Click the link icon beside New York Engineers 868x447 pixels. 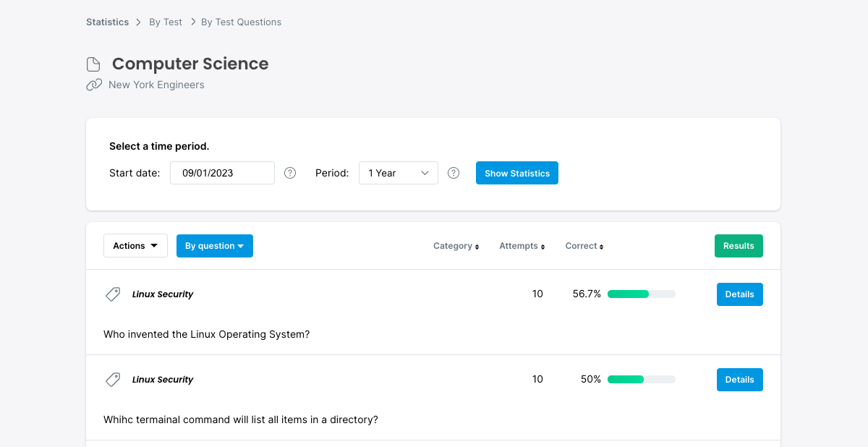tap(94, 85)
